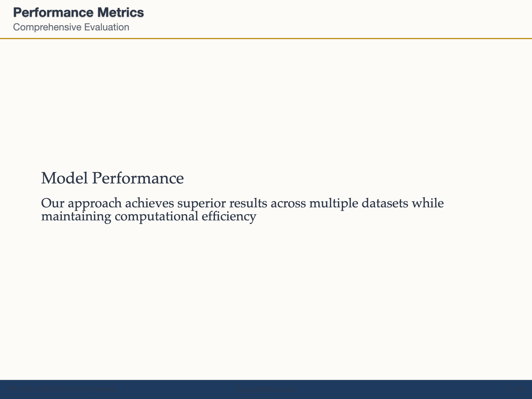Click the word 'while' ending first line
Image resolution: width=532 pixels, height=399 pixels.
(428, 203)
